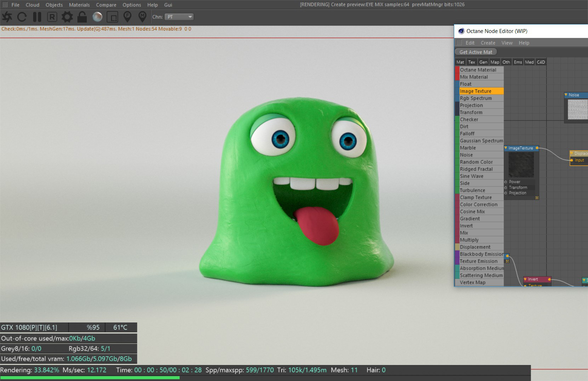Viewport: 588px width, 381px height.
Task: Restart the render with the circular arrow
Action: tap(22, 17)
